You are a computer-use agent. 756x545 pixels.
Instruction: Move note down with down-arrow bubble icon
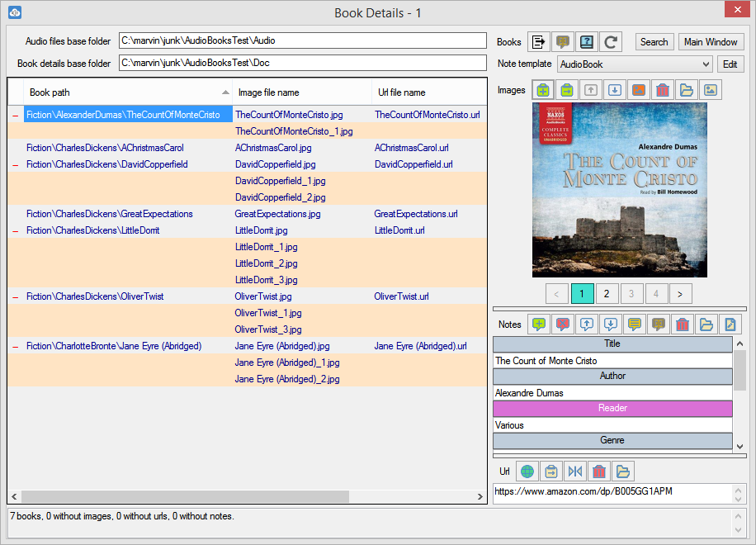tap(611, 324)
